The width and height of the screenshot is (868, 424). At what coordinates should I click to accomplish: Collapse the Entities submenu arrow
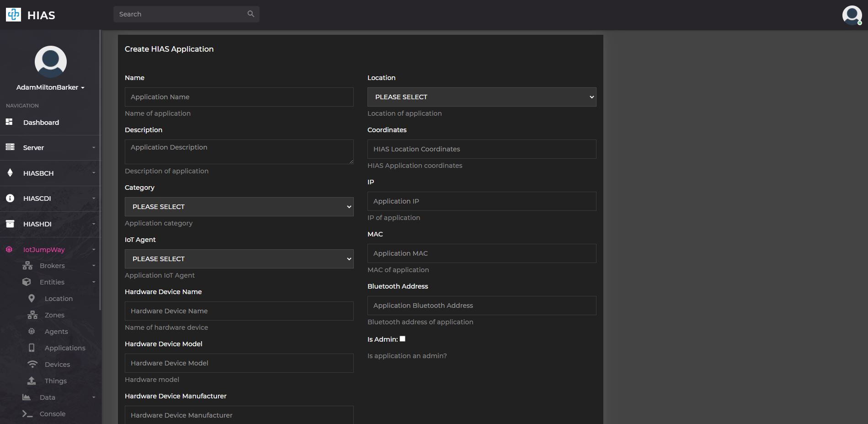point(94,282)
